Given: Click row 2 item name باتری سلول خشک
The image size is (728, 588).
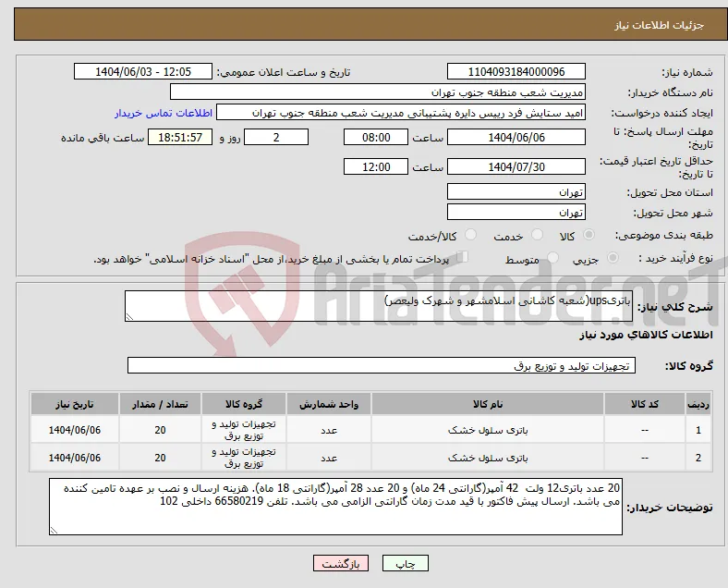Looking at the screenshot, I should tap(488, 458).
